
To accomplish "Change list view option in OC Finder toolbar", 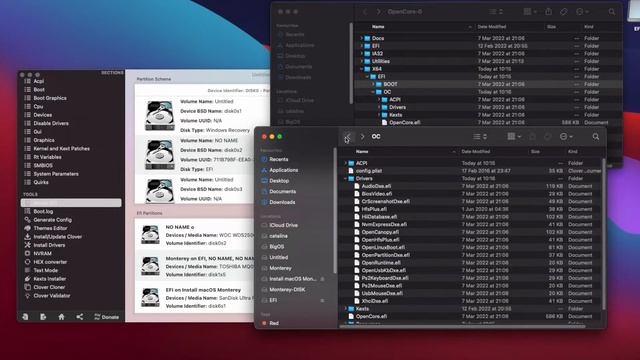I will pos(480,137).
